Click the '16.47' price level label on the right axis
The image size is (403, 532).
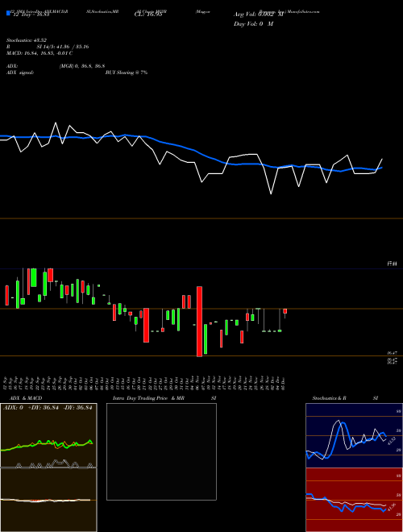(393, 353)
